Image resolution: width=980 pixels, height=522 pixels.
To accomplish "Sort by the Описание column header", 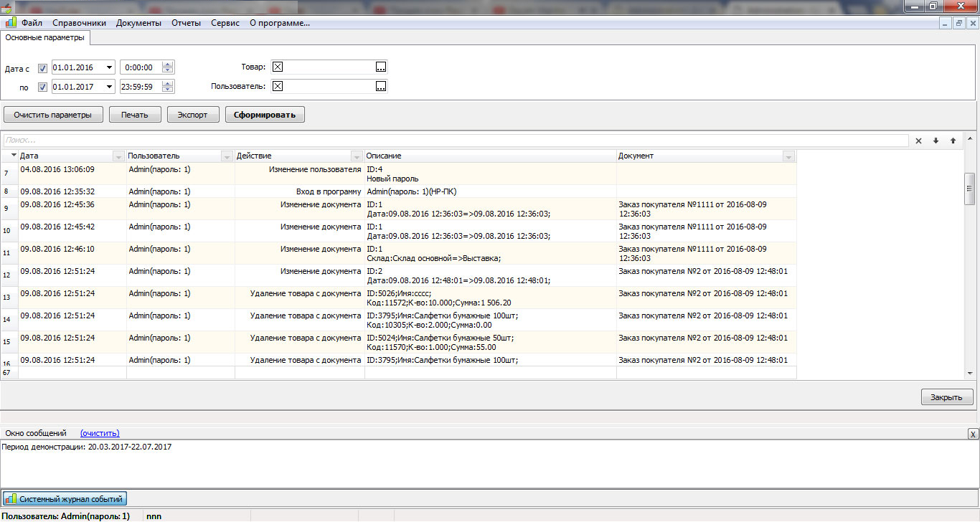I will click(x=490, y=156).
